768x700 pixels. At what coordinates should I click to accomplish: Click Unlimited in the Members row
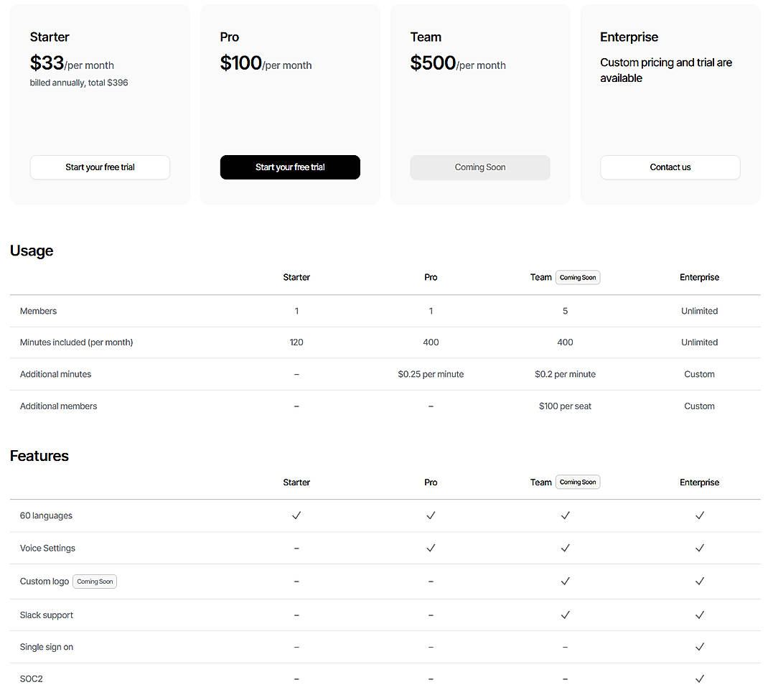pos(699,311)
